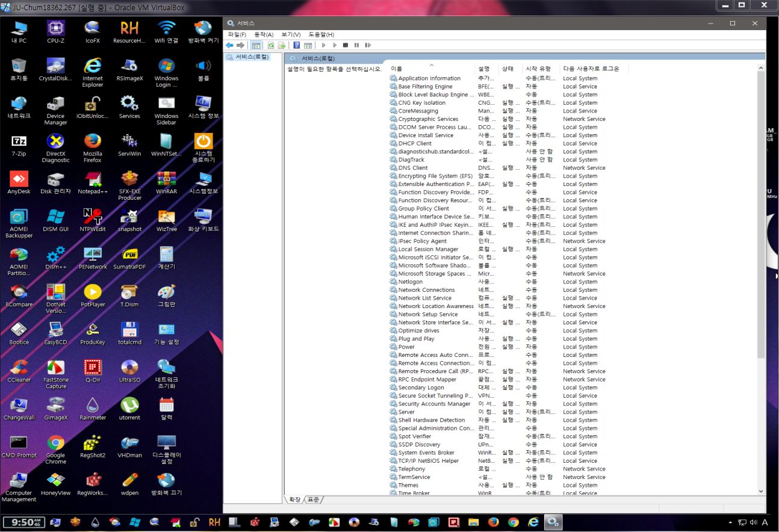Click the Refresh icon in Services toolbar
The image size is (779, 532).
271,45
